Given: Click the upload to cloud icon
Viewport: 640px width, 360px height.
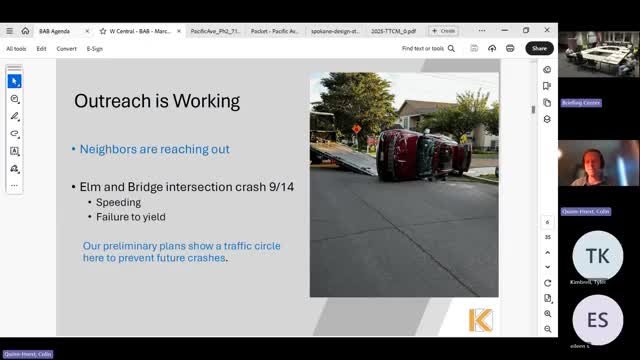Looking at the screenshot, I should tap(492, 49).
